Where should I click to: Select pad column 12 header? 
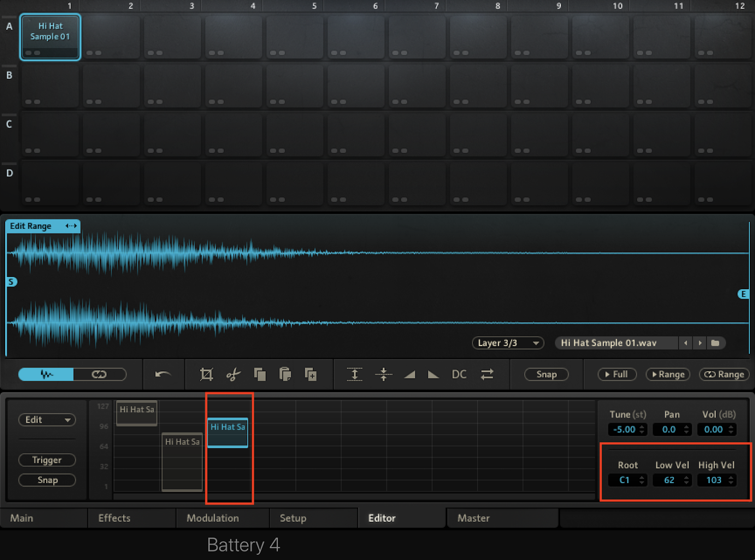pos(739,6)
